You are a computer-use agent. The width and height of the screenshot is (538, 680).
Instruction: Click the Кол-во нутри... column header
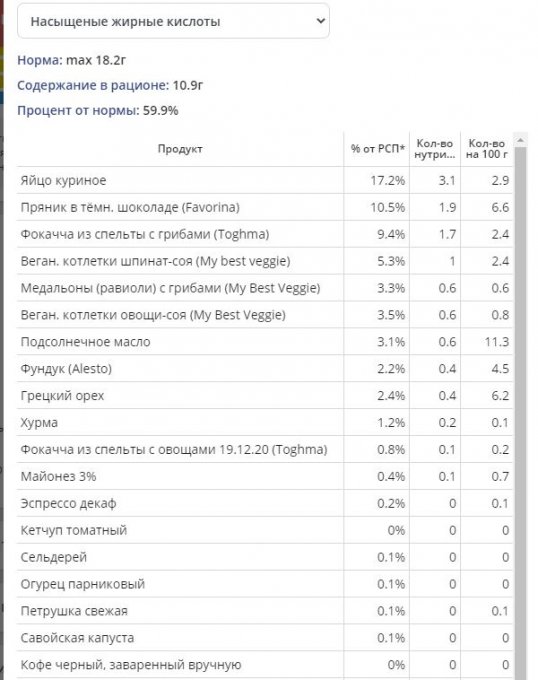coord(435,149)
